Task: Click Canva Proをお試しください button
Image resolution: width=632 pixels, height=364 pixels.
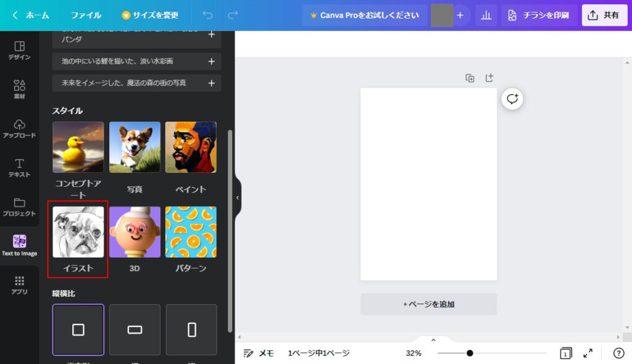Action: point(365,15)
